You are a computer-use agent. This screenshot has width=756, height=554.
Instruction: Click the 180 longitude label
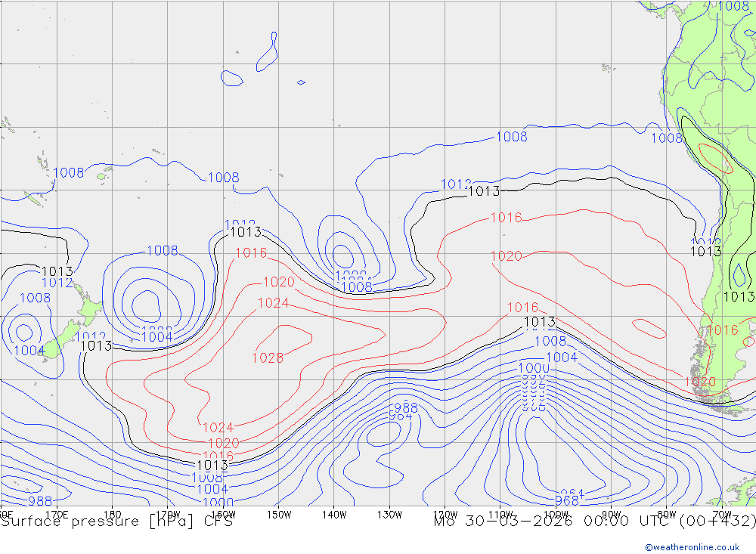[x=112, y=515]
